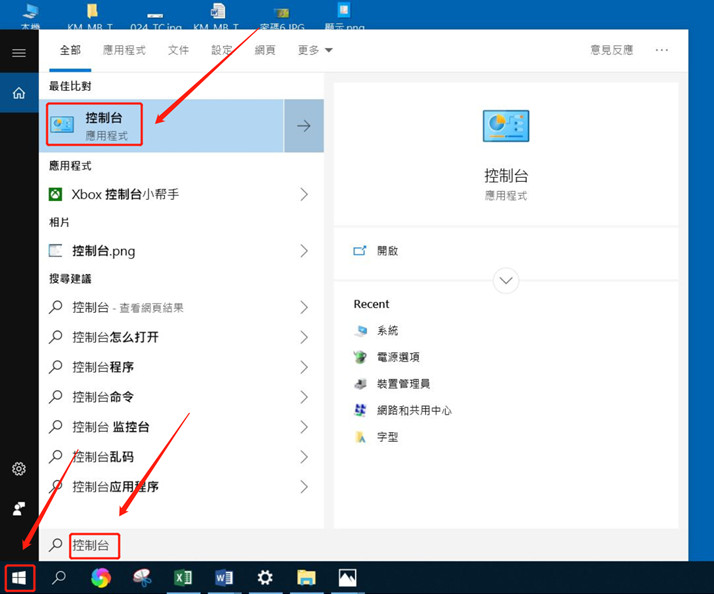Switch to the 設定 tab
This screenshot has width=714, height=594.
pos(222,50)
